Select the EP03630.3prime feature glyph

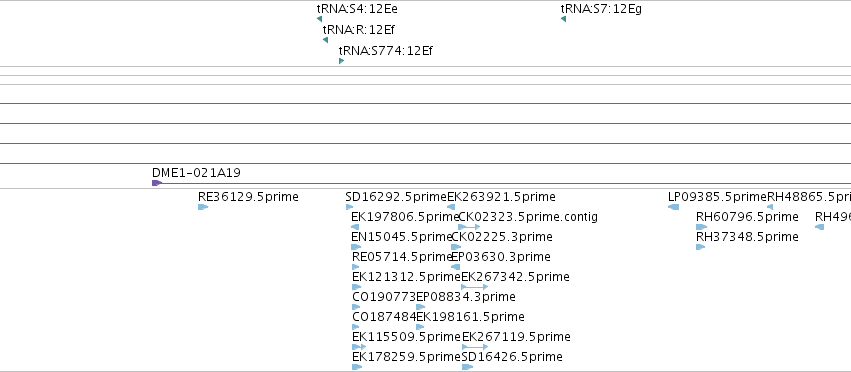tap(455, 267)
